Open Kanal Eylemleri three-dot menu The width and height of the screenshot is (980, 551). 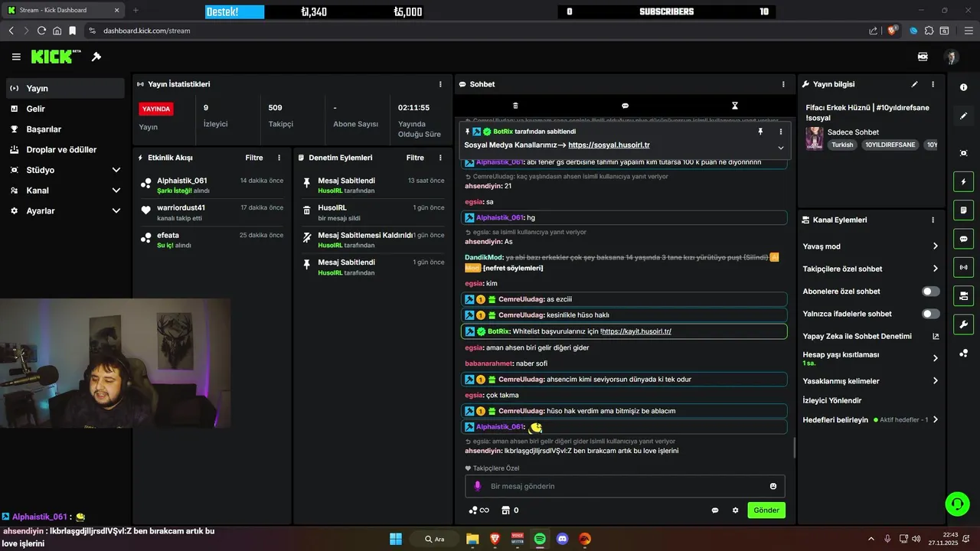[x=933, y=220]
